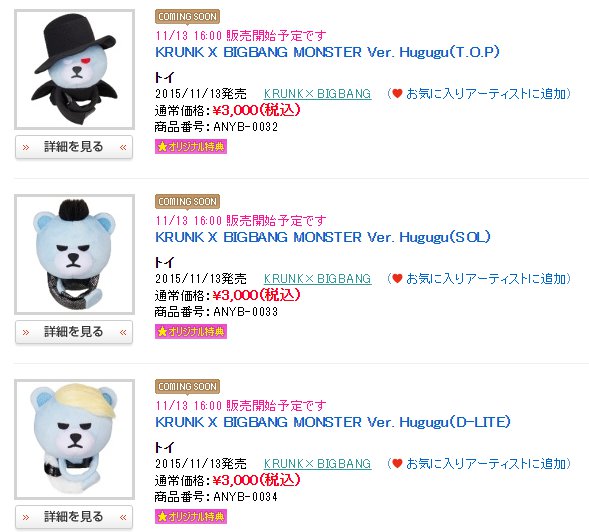Open the Hugugu(SOL) product title link
Viewport: 589px width, 532px height.
pos(323,237)
